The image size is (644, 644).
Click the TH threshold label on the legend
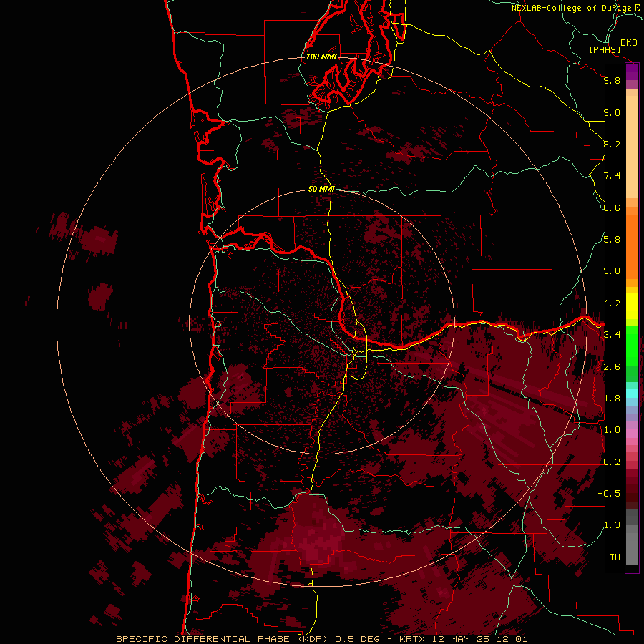615,557
